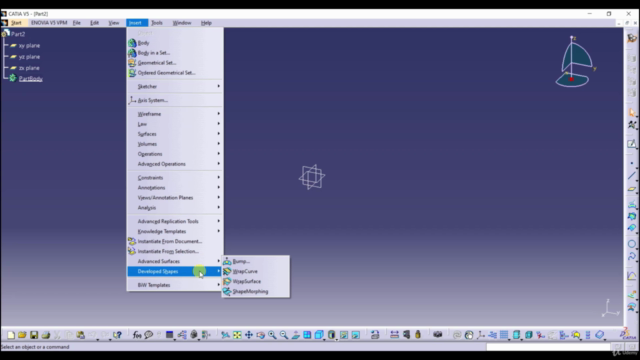
Task: Expand the Volumes submenu
Action: pyautogui.click(x=175, y=144)
